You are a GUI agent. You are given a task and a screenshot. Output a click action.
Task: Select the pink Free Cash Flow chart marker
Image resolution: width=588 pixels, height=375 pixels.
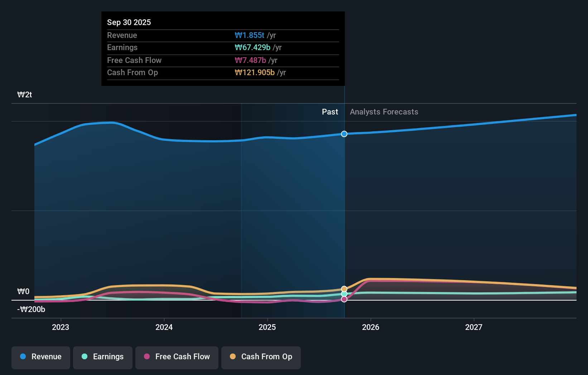[x=344, y=299]
